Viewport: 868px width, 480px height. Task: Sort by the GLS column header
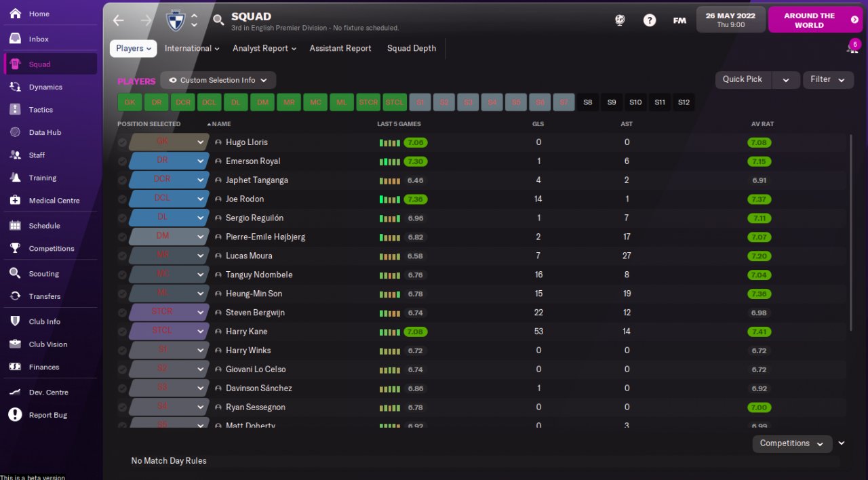click(538, 124)
